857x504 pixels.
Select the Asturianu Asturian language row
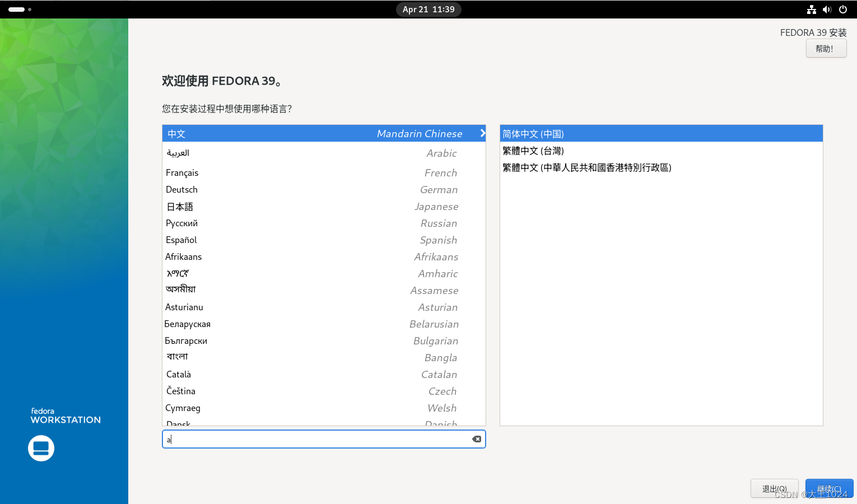click(324, 307)
